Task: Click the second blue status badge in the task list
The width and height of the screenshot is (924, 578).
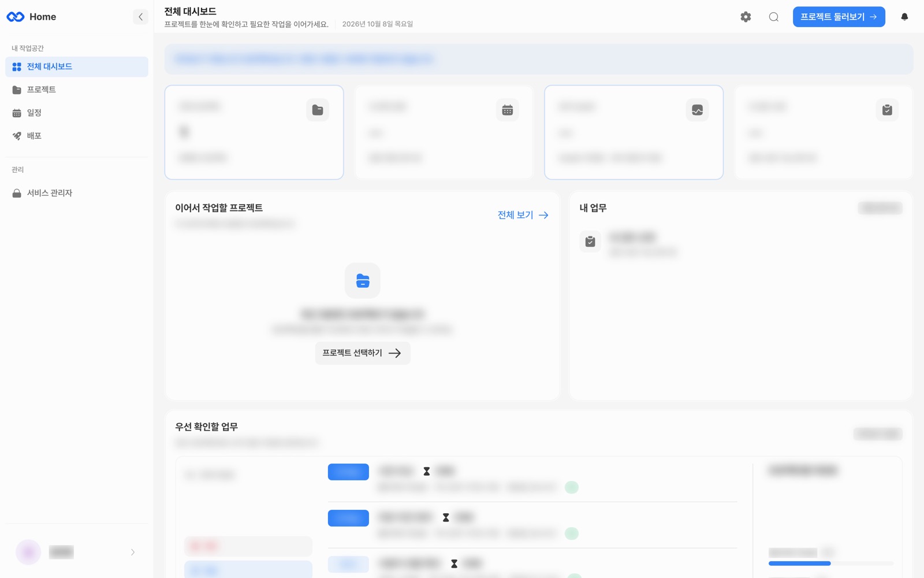Action: (x=348, y=518)
